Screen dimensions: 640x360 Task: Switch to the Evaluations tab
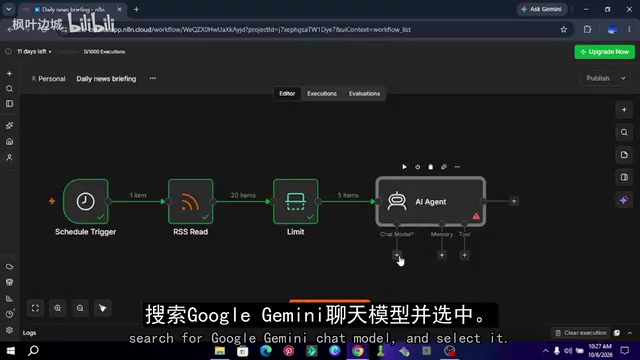tap(364, 93)
